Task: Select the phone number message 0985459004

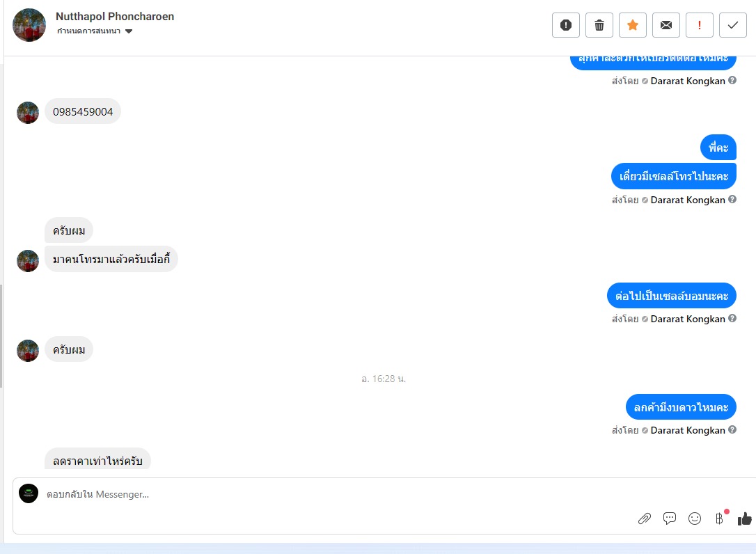Action: pyautogui.click(x=83, y=111)
